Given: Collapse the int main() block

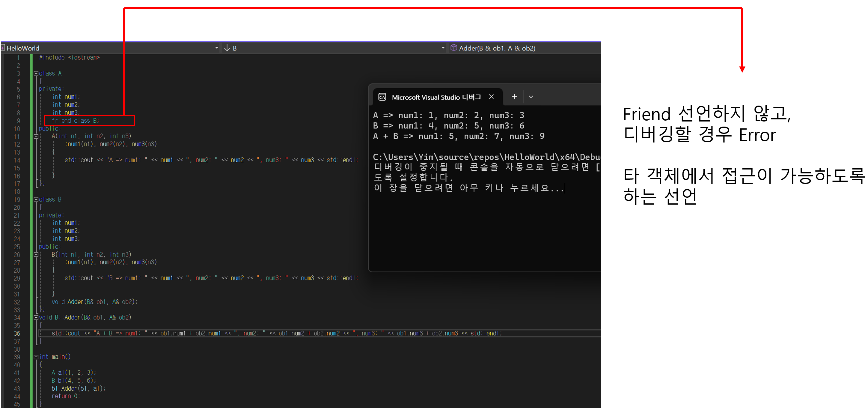Looking at the screenshot, I should tap(36, 357).
